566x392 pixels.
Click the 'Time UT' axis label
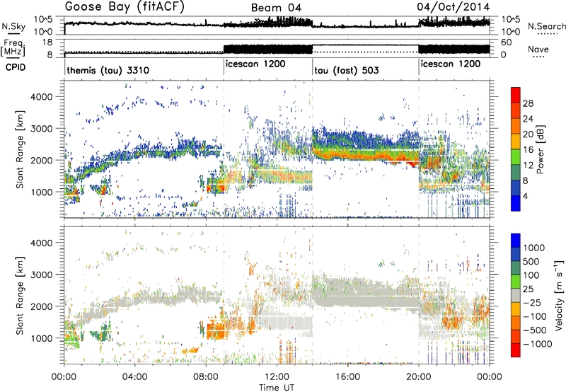[277, 388]
